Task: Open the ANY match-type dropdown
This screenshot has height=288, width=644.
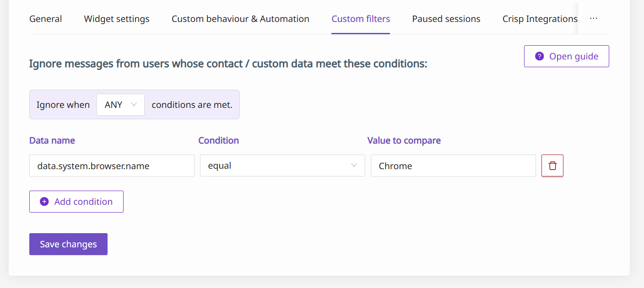Action: tap(120, 105)
